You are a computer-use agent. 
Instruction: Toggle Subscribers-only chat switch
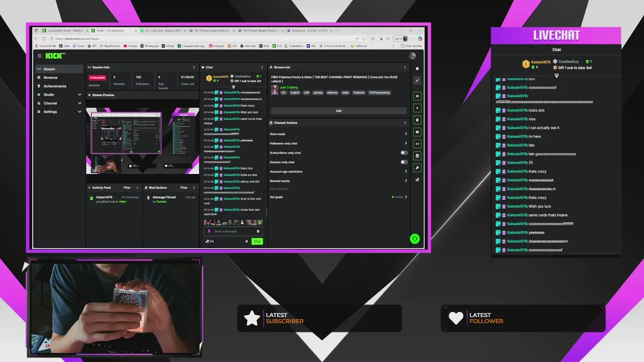pos(404,153)
